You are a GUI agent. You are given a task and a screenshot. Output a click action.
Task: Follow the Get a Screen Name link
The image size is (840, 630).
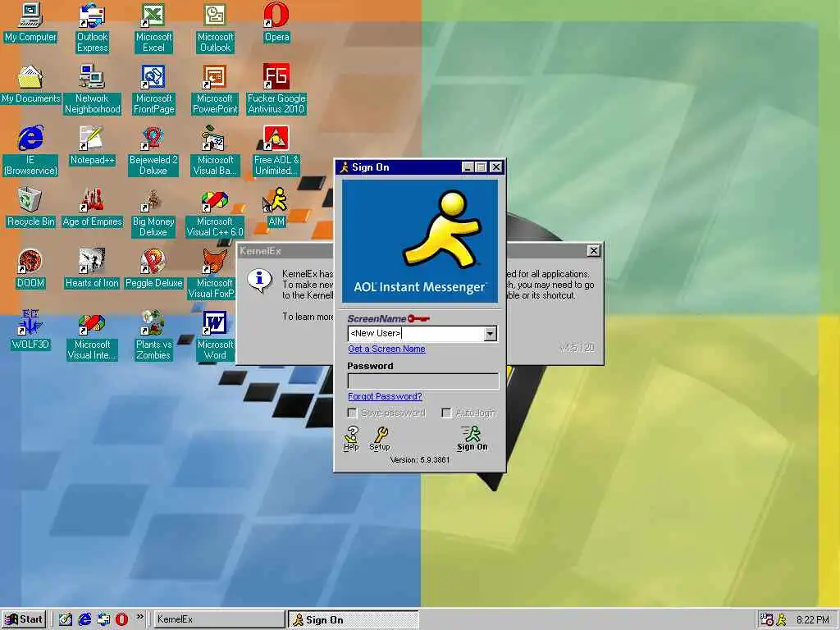(386, 349)
